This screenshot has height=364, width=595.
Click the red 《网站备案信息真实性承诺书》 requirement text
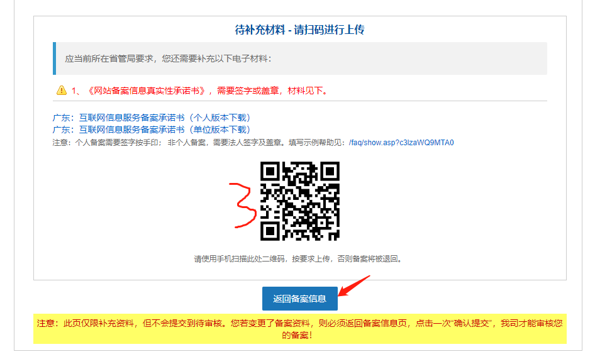(147, 91)
